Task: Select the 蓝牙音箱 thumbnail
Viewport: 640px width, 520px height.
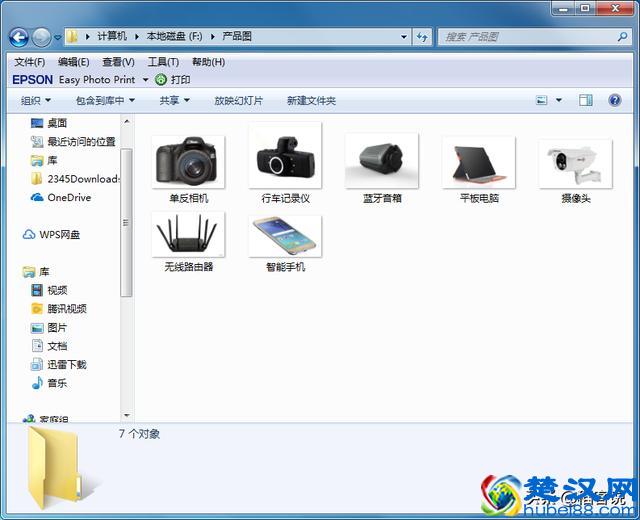Action: click(x=382, y=160)
